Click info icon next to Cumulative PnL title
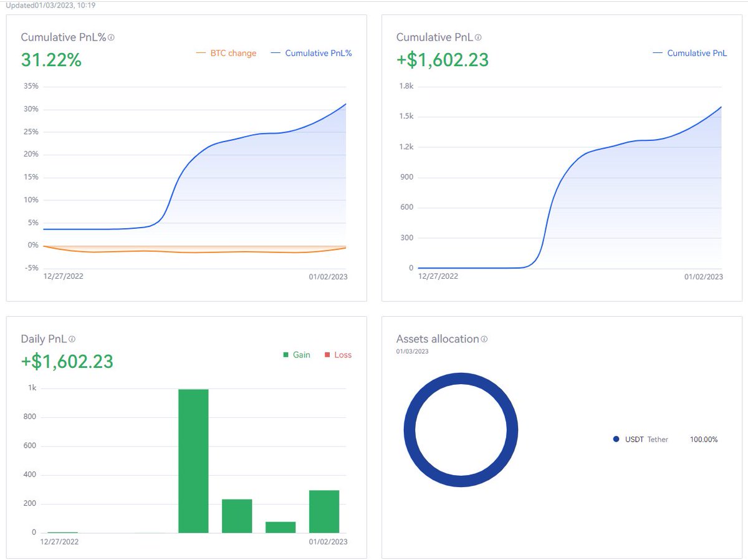The image size is (748, 560). coord(478,37)
